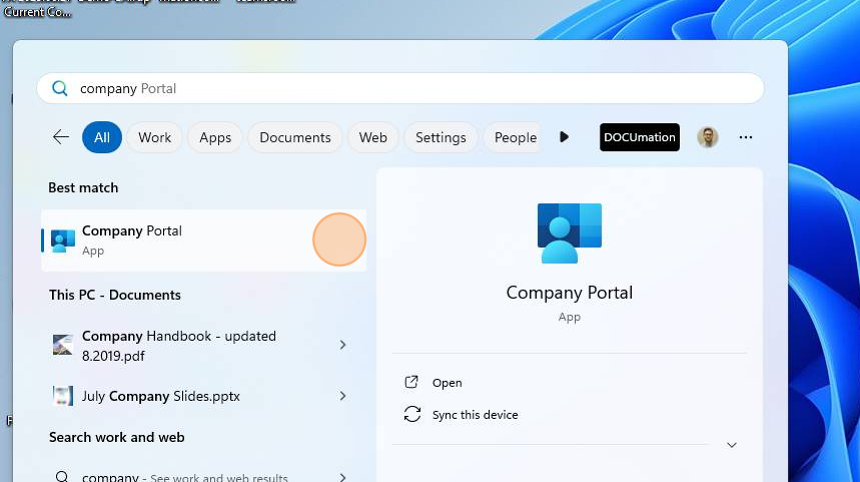Show more filters with the play arrow
The width and height of the screenshot is (860, 482).
564,137
